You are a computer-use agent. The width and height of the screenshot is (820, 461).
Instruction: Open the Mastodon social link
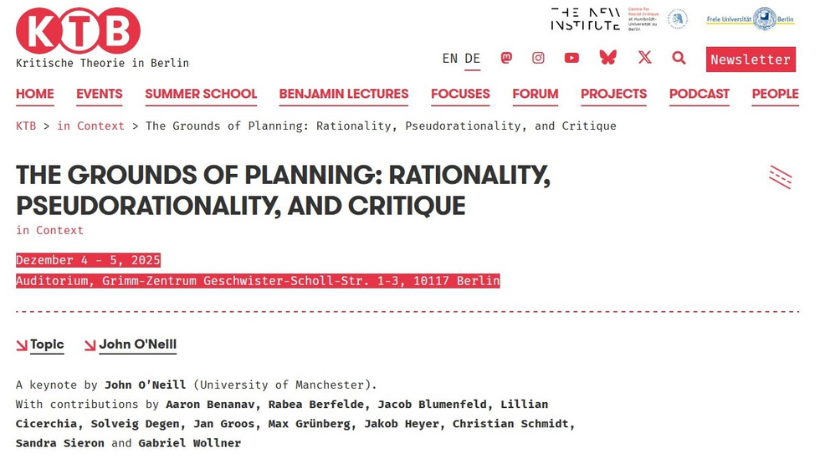click(506, 58)
